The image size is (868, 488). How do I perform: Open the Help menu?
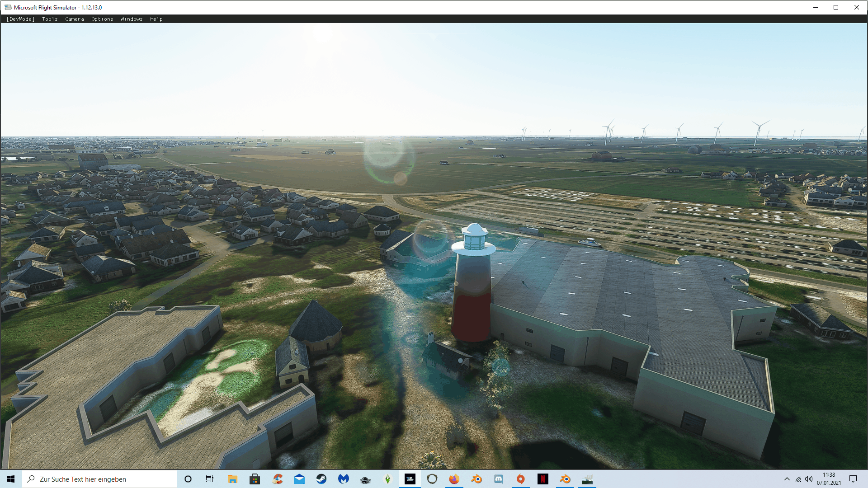(x=156, y=19)
